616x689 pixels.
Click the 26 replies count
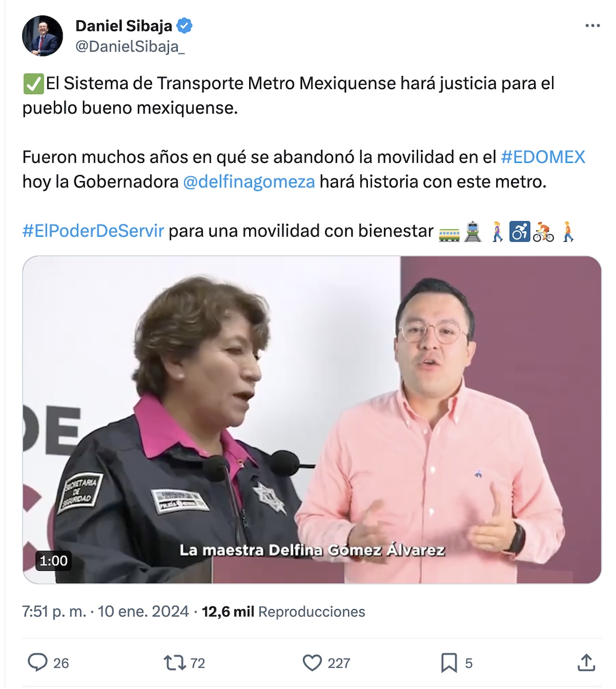61,663
